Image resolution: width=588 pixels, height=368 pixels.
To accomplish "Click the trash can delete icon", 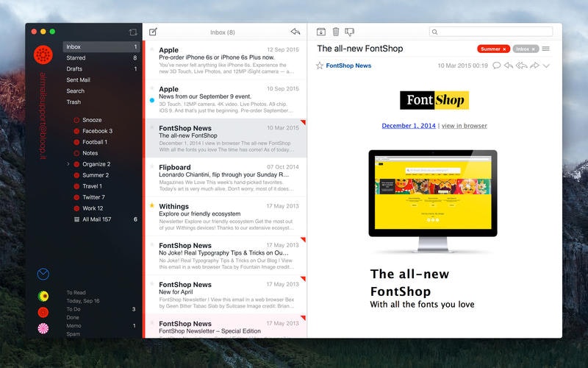I will coord(336,32).
